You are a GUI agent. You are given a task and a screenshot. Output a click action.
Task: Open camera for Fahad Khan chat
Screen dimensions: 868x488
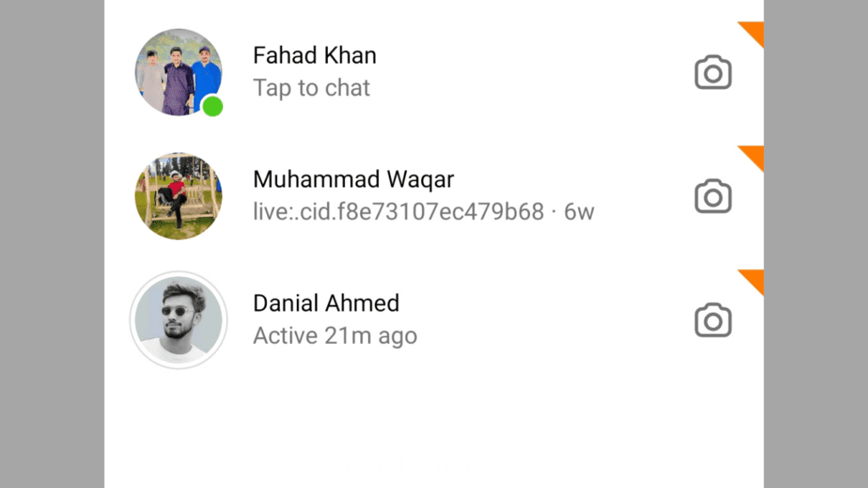click(713, 72)
